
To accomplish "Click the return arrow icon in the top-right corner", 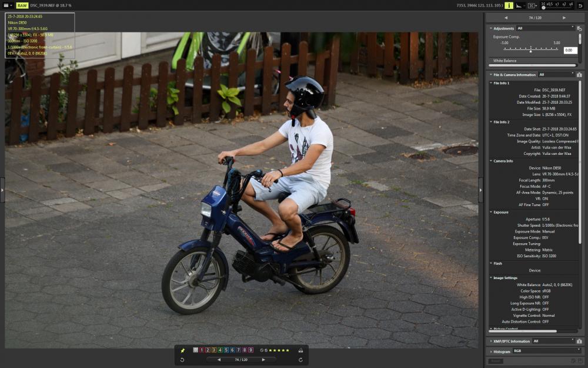I will click(x=580, y=6).
